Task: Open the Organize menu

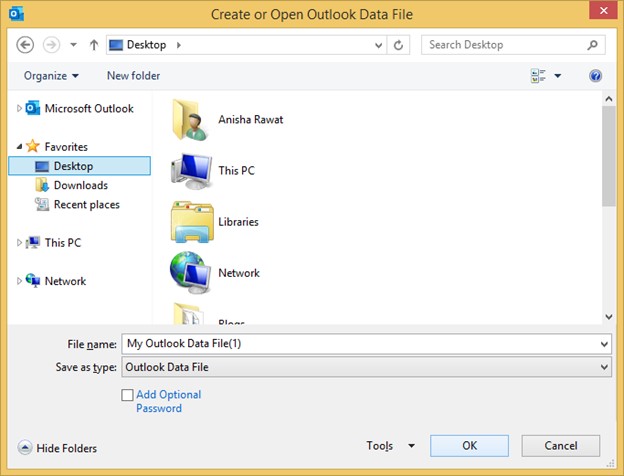Action: point(51,76)
